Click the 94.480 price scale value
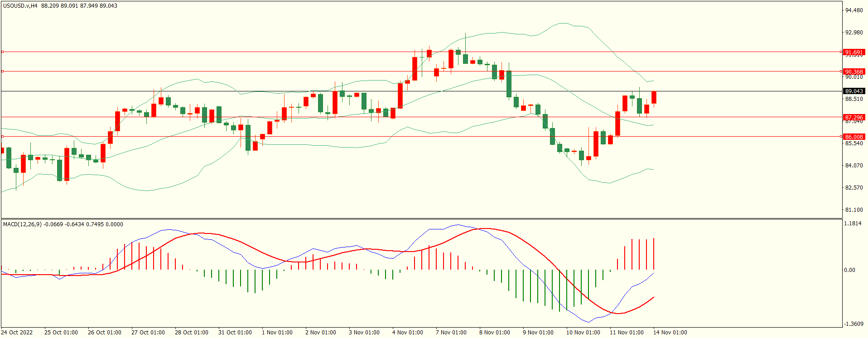This screenshot has height=338, width=868. click(x=854, y=10)
